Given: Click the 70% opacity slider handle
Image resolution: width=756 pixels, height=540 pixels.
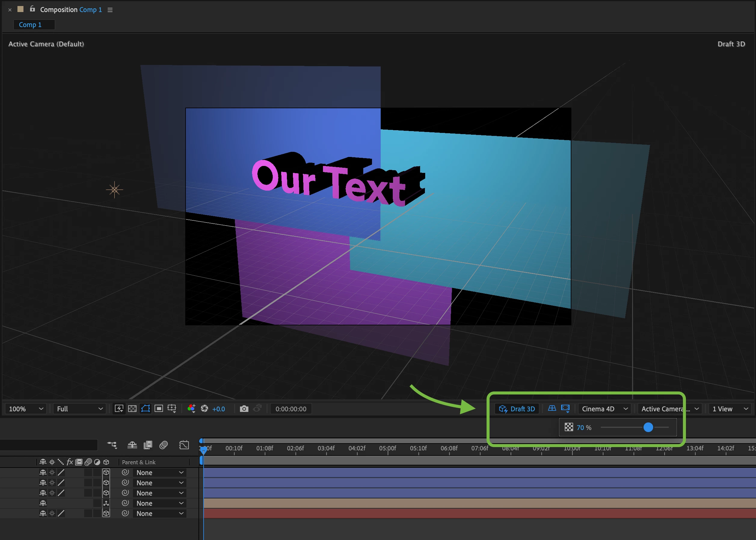Looking at the screenshot, I should (648, 427).
